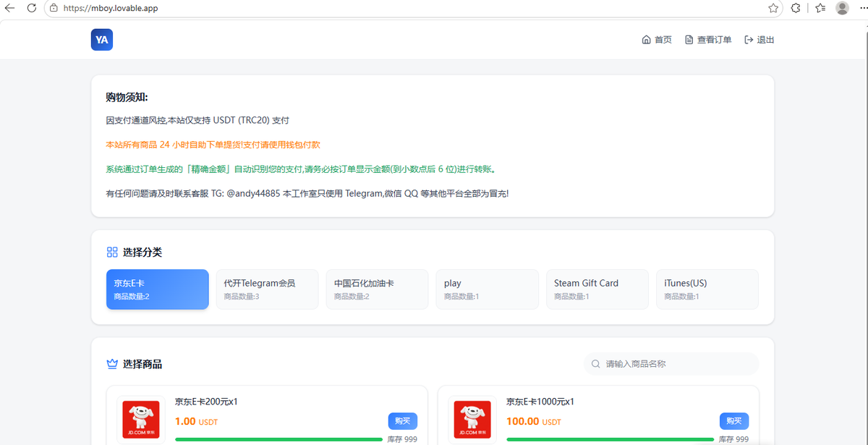This screenshot has width=868, height=445.
Task: View site info via the lock icon
Action: pyautogui.click(x=54, y=9)
